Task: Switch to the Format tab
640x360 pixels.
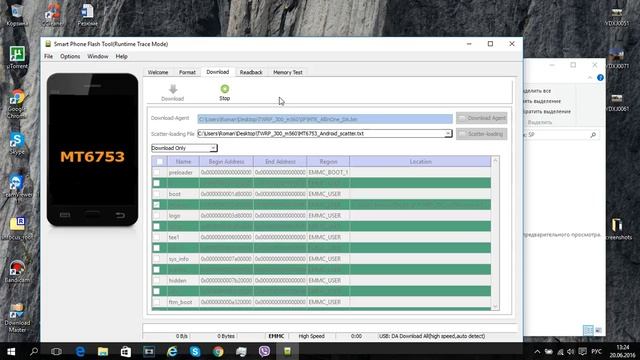Action: (x=187, y=72)
